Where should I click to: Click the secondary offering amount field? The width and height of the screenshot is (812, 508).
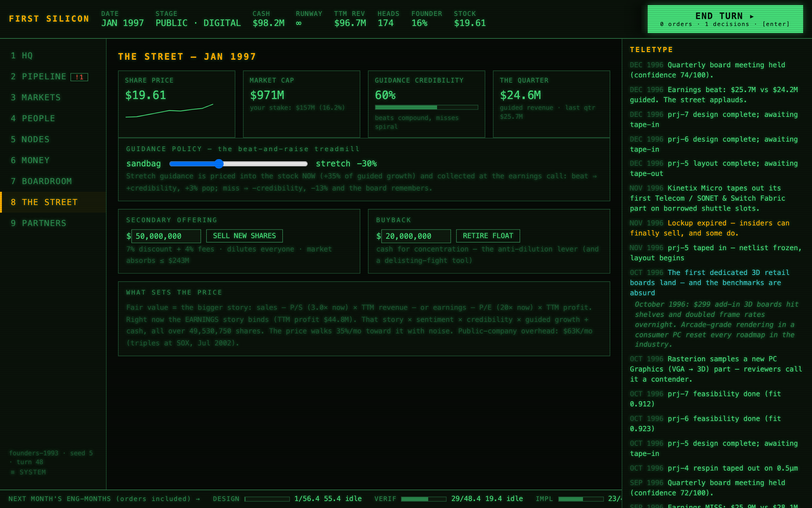pos(166,236)
